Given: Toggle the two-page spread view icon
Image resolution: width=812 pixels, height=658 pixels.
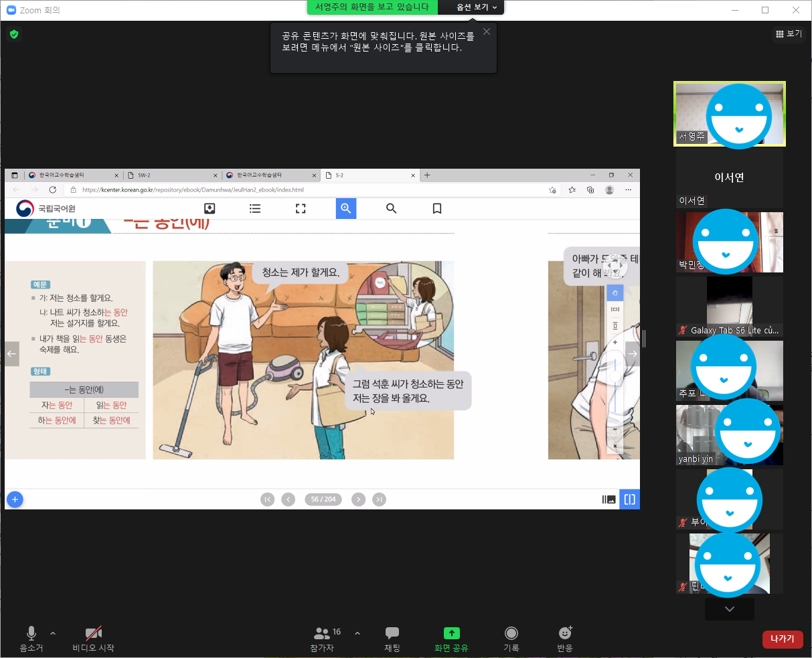Looking at the screenshot, I should tap(630, 499).
